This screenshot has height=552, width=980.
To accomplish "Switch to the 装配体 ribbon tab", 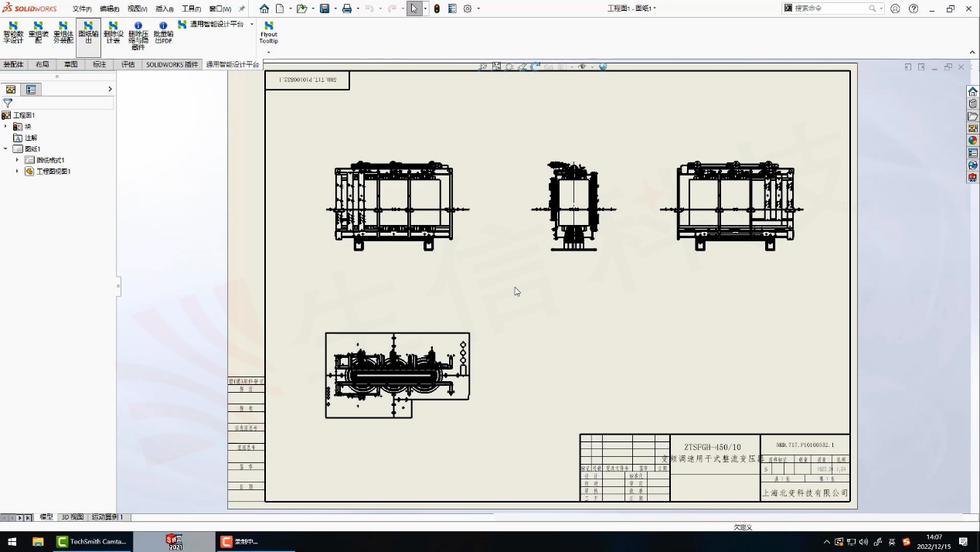I will click(x=13, y=65).
